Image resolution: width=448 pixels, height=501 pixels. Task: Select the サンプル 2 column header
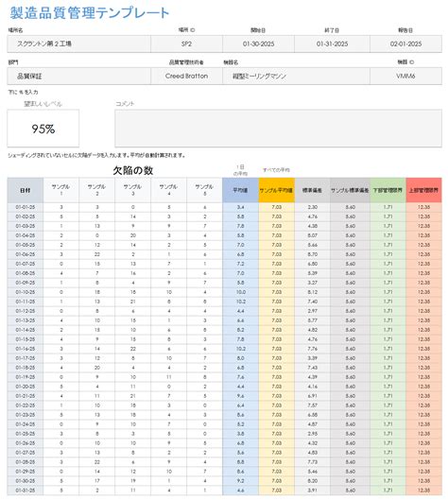(96, 190)
